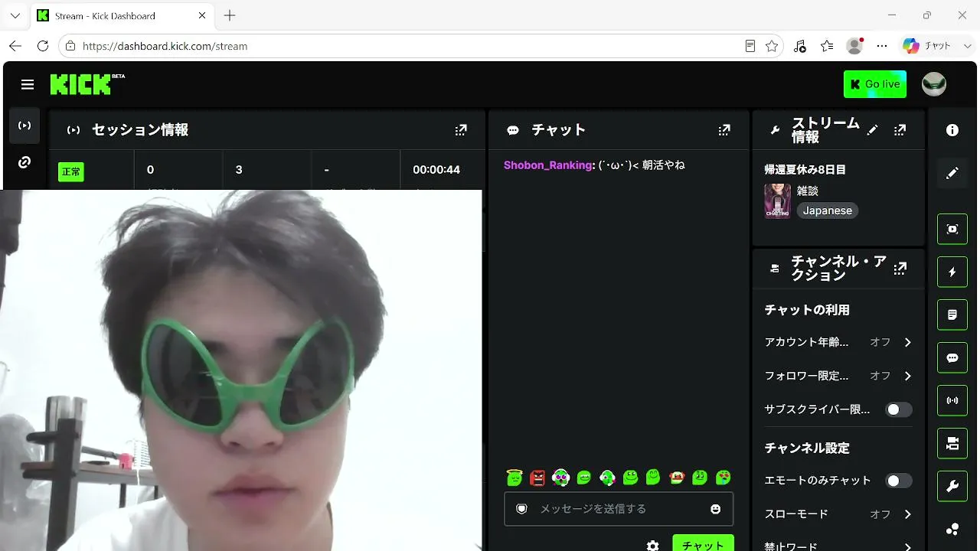Screen dimensions: 980x551
Task: Focus the メッセージを送信する input field
Action: (x=619, y=509)
